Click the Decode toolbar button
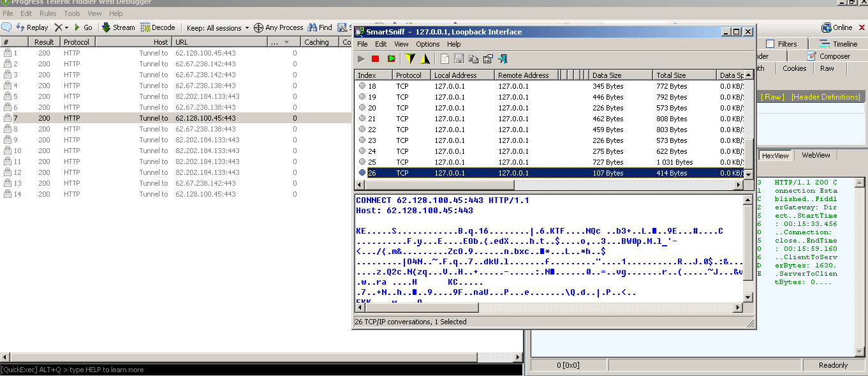Image resolution: width=868 pixels, height=376 pixels. point(158,27)
